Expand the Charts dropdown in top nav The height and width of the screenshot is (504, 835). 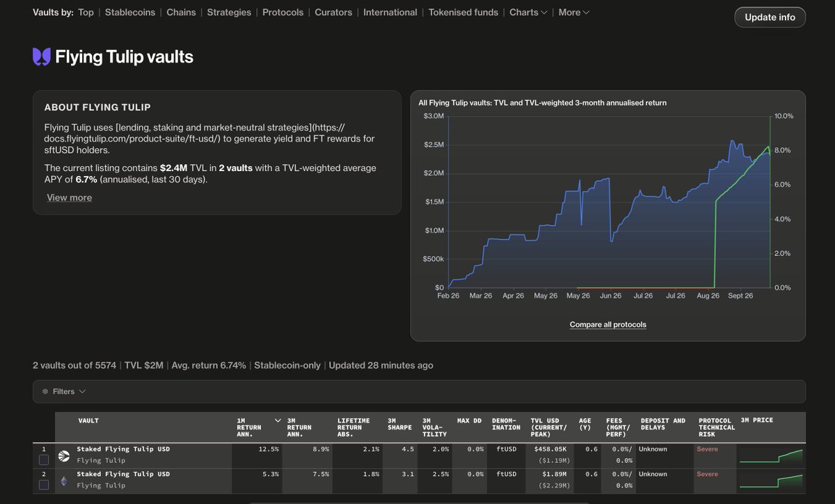[x=528, y=13]
